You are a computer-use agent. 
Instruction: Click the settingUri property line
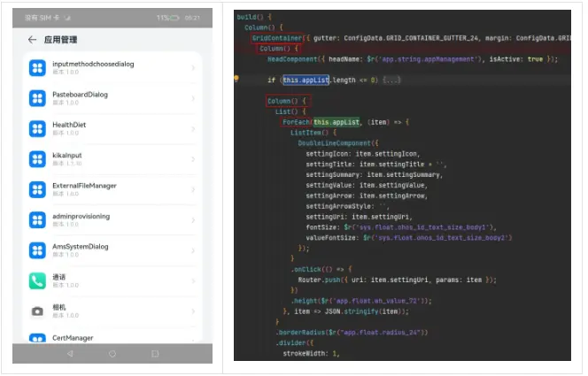tap(360, 218)
